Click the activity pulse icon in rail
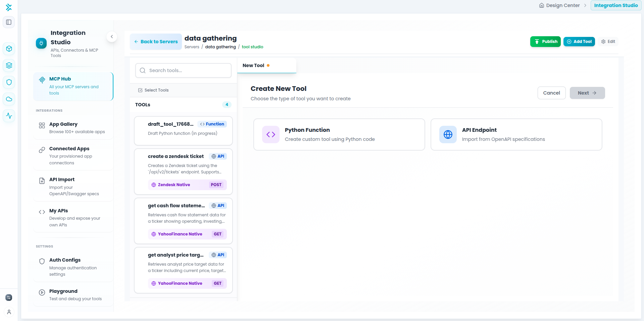The height and width of the screenshot is (321, 644). click(x=9, y=116)
